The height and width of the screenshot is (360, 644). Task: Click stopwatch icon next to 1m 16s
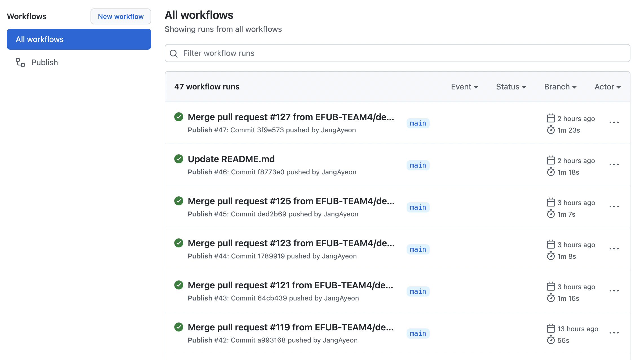coord(551,298)
